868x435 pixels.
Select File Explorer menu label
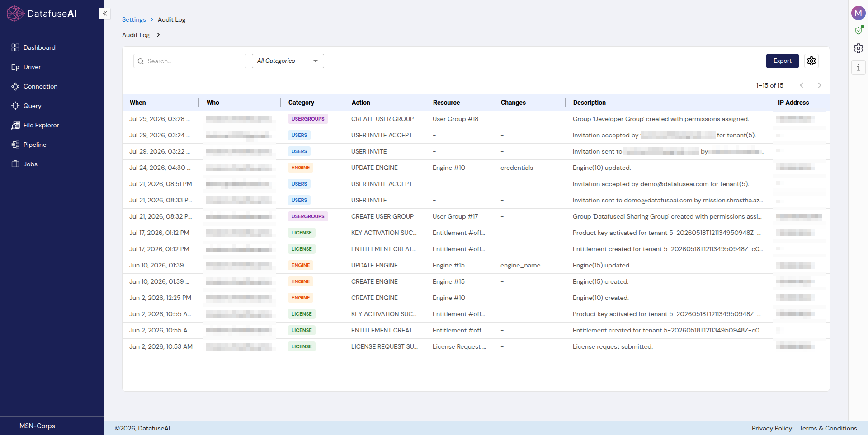tap(41, 125)
